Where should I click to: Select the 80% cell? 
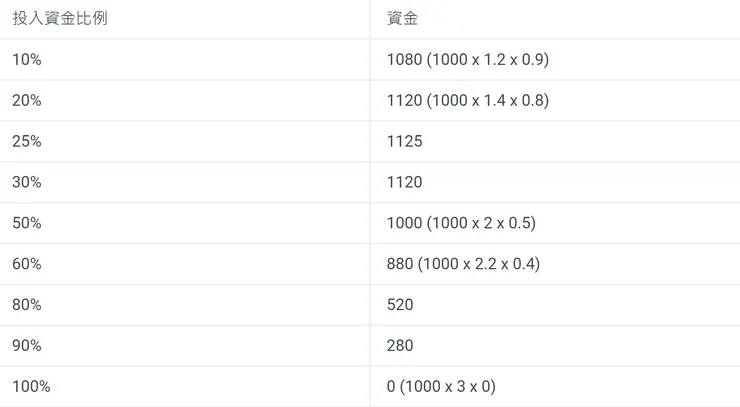coord(27,304)
